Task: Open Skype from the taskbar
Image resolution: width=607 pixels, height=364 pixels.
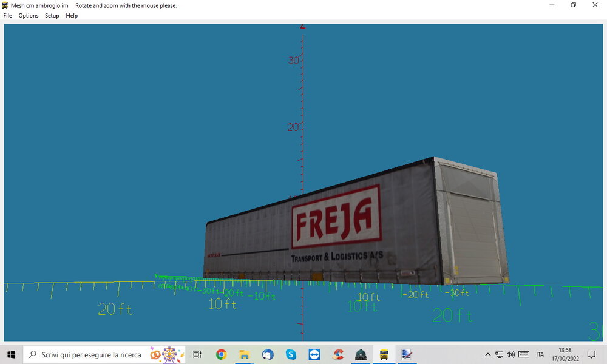Action: pos(291,354)
